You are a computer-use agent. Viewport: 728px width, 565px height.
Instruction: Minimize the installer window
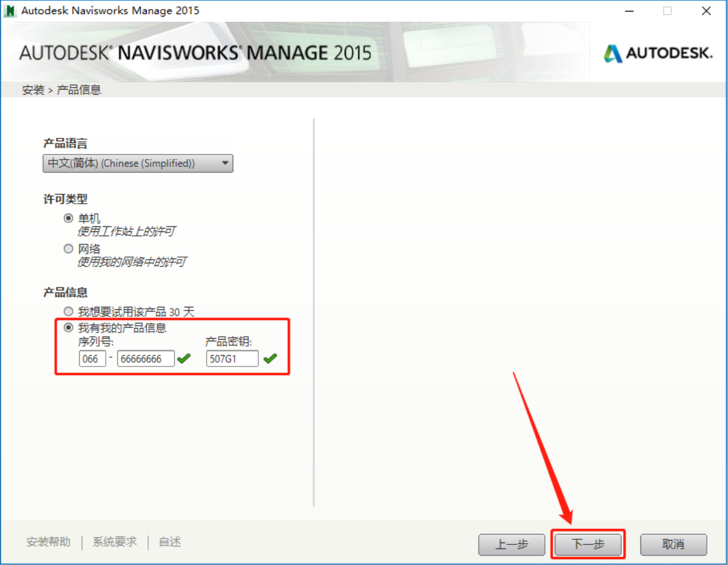pyautogui.click(x=628, y=11)
